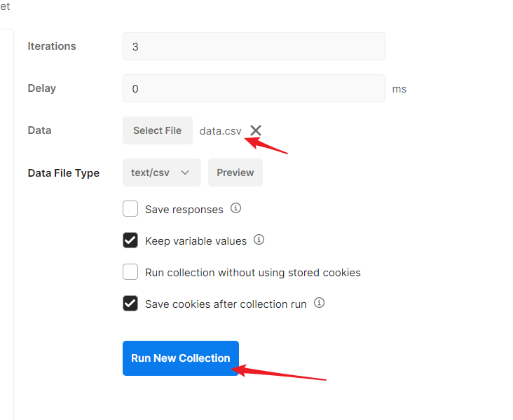Screen dimensions: 513x420
Task: Click the Iterations label
Action: click(52, 46)
